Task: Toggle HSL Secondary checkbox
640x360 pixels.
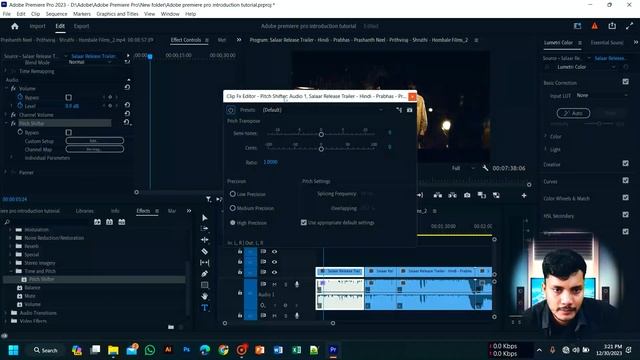Action: (625, 215)
